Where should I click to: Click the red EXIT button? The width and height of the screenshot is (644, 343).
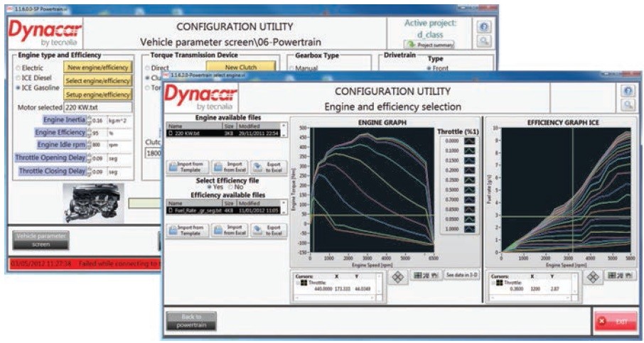(x=616, y=321)
